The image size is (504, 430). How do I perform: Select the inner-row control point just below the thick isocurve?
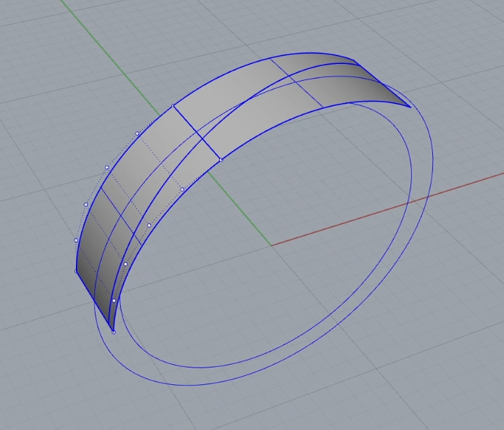point(182,189)
